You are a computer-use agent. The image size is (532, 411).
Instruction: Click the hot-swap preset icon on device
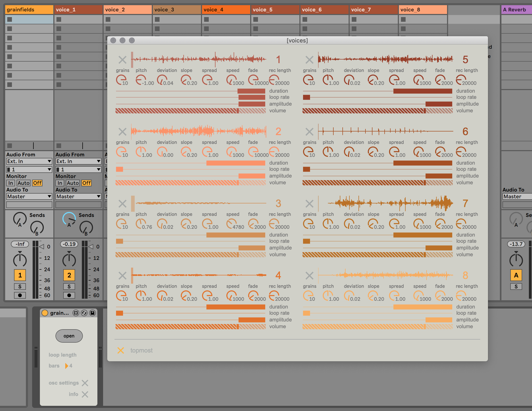coord(84,313)
